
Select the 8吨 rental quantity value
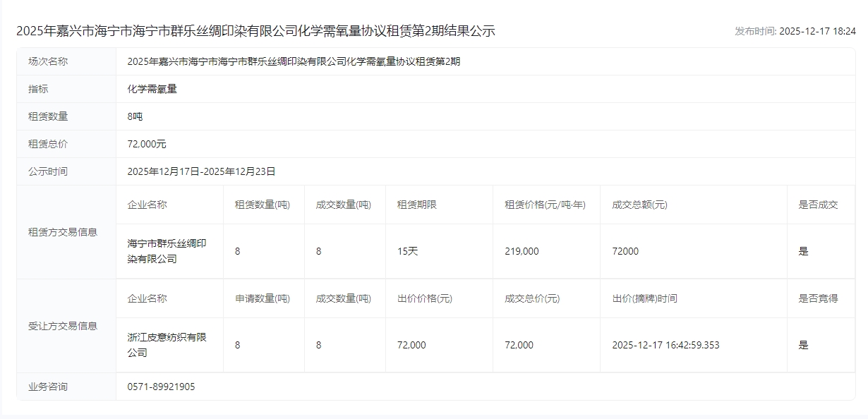[135, 116]
